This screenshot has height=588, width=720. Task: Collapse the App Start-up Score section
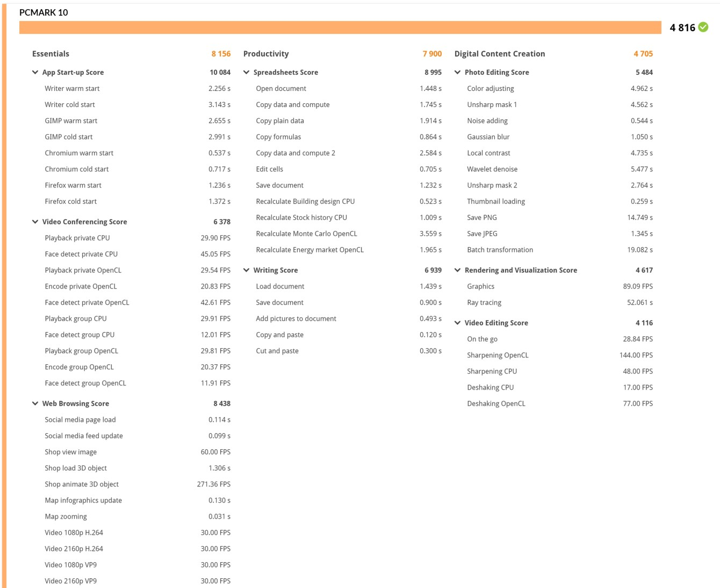click(35, 72)
